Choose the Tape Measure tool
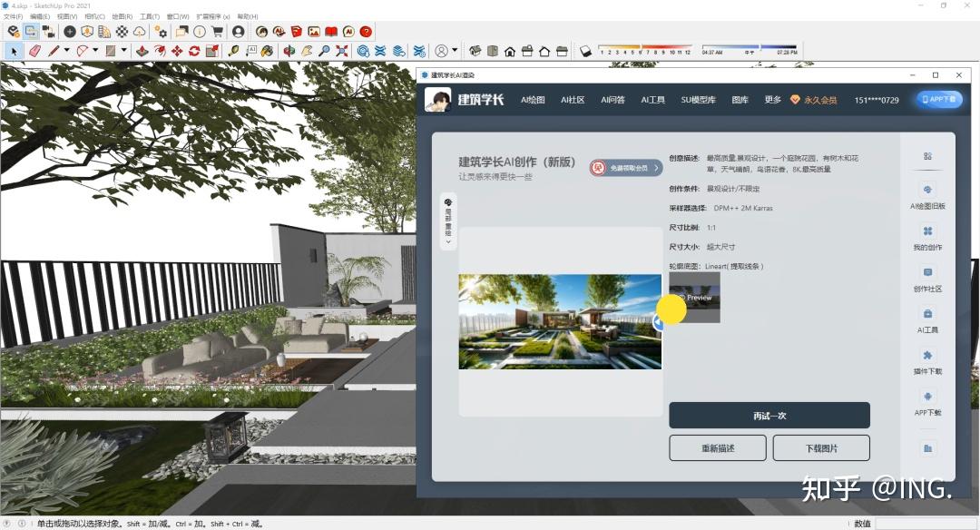 tap(233, 51)
